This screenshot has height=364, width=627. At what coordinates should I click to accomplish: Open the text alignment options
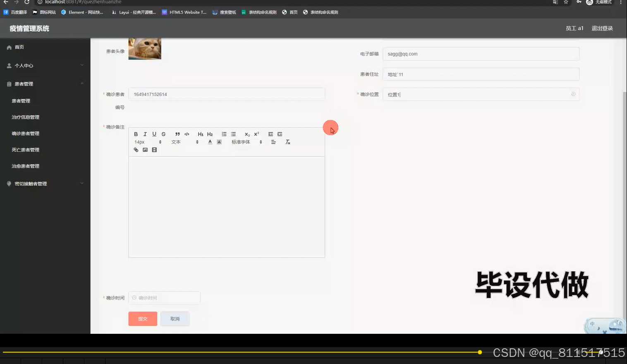pos(273,142)
